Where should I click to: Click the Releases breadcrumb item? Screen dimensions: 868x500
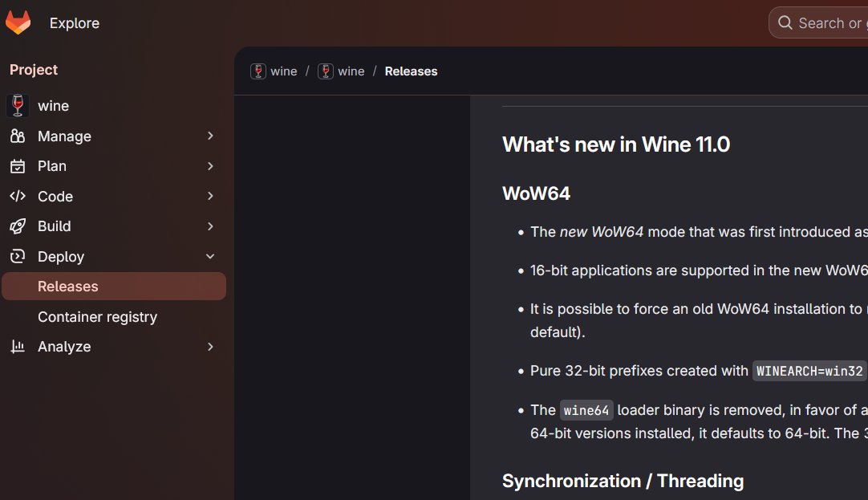click(x=411, y=71)
